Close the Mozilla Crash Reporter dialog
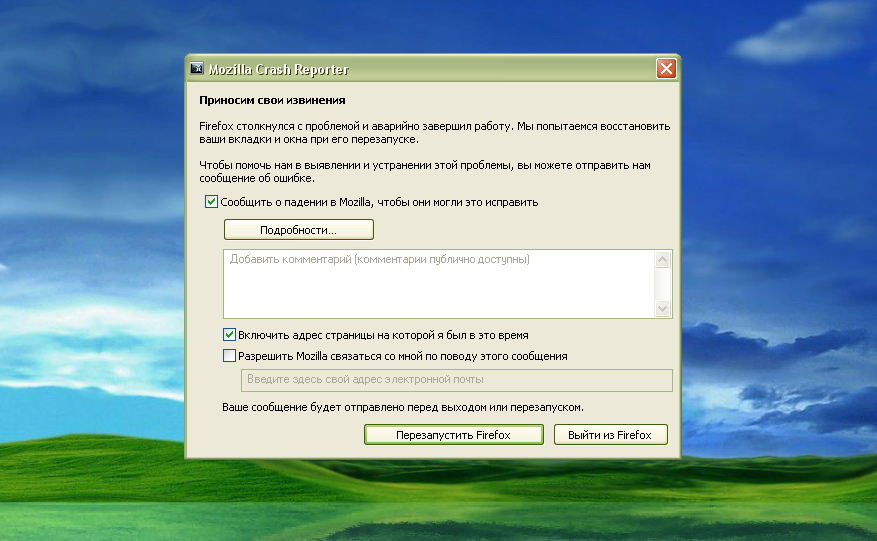 coord(666,69)
